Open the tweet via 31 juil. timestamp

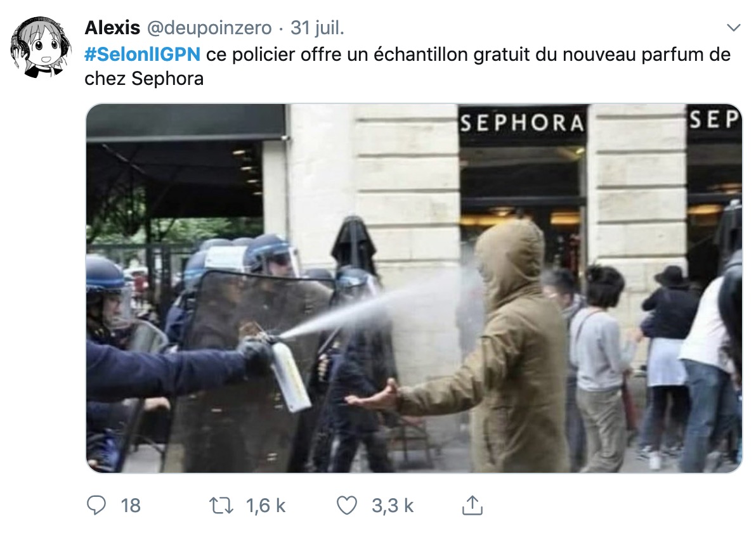point(317,28)
